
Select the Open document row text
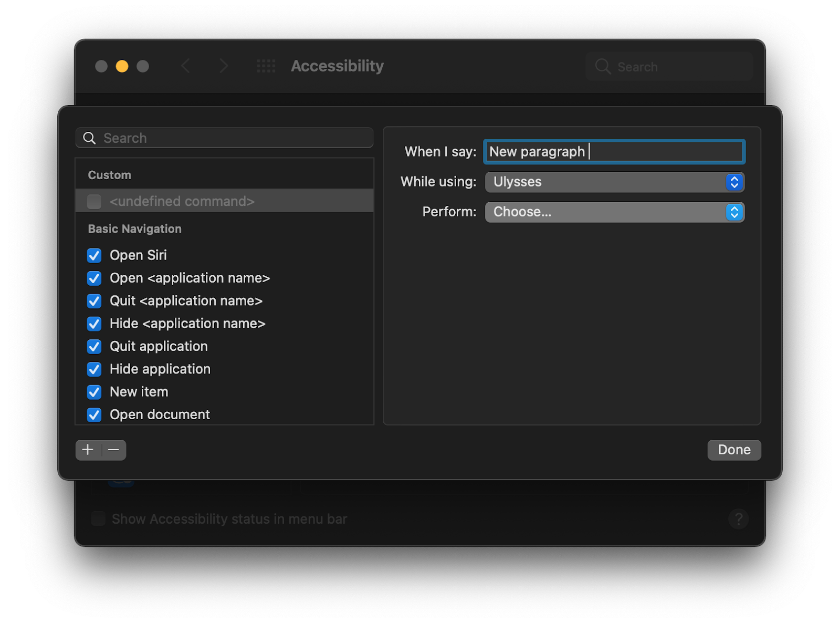tap(160, 415)
